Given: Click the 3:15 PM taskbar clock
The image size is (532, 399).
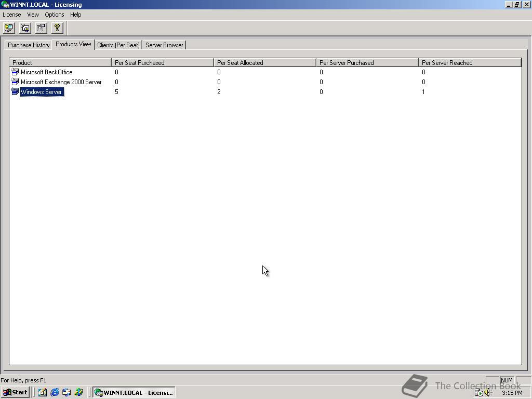Looking at the screenshot, I should 512,393.
